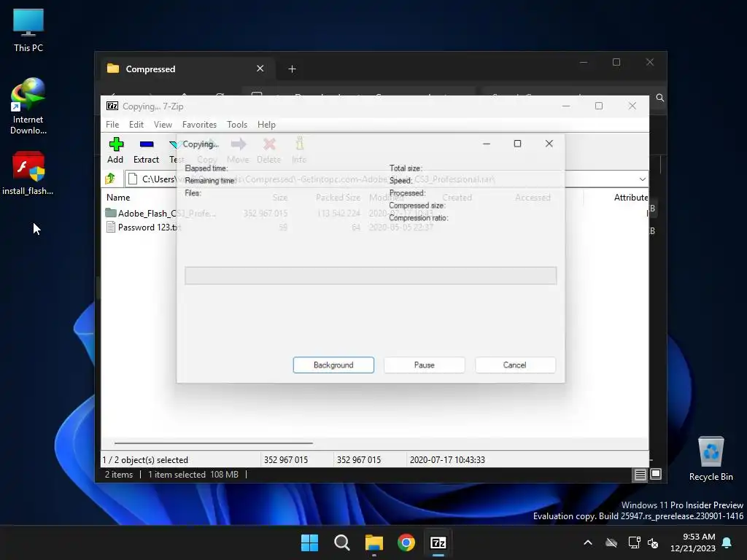Click the faded Info toolbar icon
Image resolution: width=747 pixels, height=560 pixels.
click(299, 144)
